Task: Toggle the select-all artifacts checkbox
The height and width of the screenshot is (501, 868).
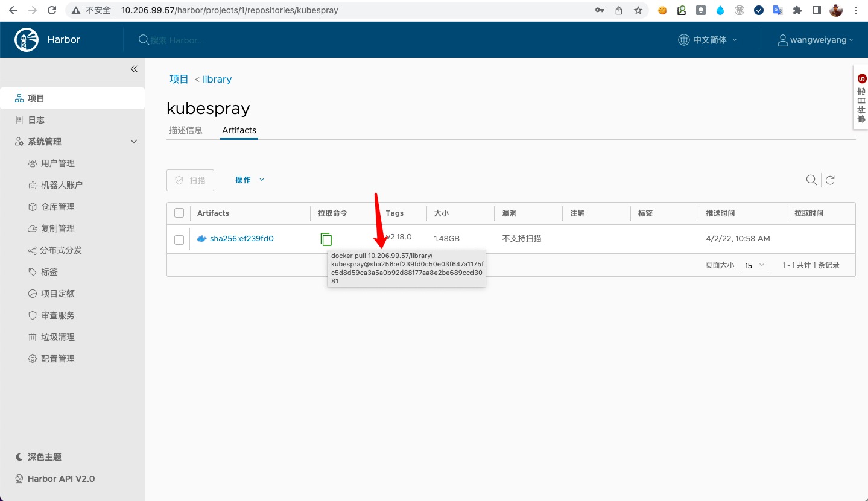Action: 179,213
